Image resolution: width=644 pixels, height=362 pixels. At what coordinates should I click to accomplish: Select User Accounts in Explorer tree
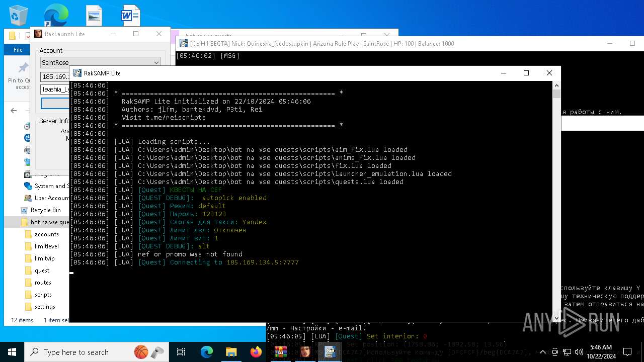tap(46, 198)
